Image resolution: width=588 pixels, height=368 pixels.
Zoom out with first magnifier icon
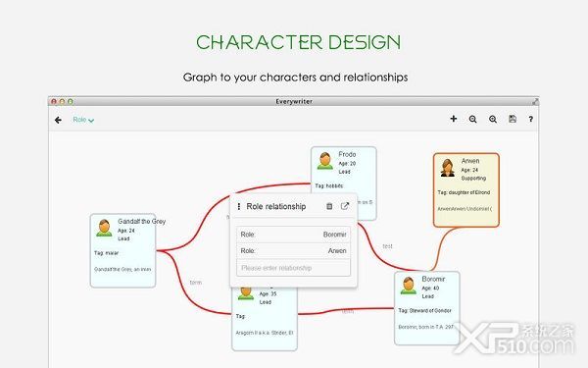pyautogui.click(x=473, y=119)
